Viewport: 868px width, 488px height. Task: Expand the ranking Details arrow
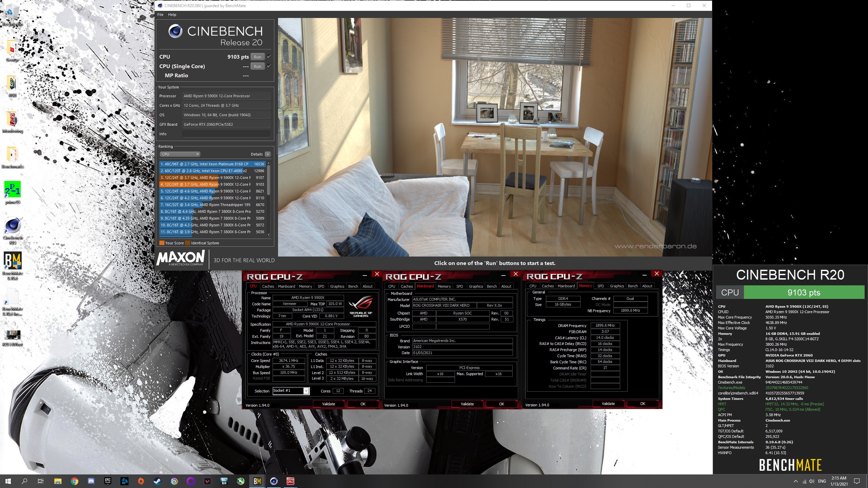pyautogui.click(x=268, y=154)
